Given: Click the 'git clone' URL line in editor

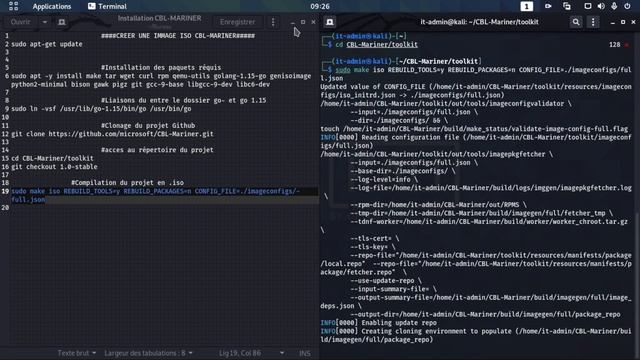Looking at the screenshot, I should pyautogui.click(x=112, y=134).
